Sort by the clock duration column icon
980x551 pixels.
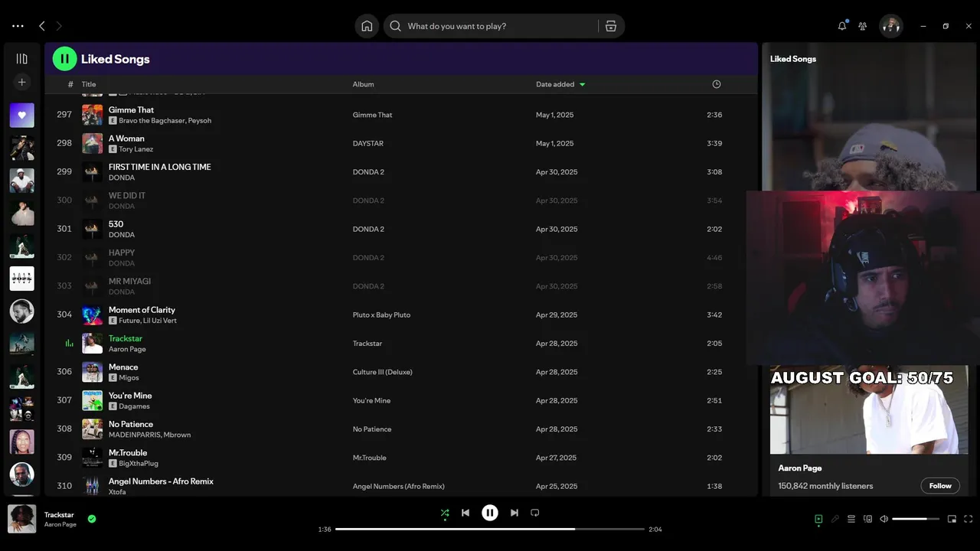[x=717, y=84]
